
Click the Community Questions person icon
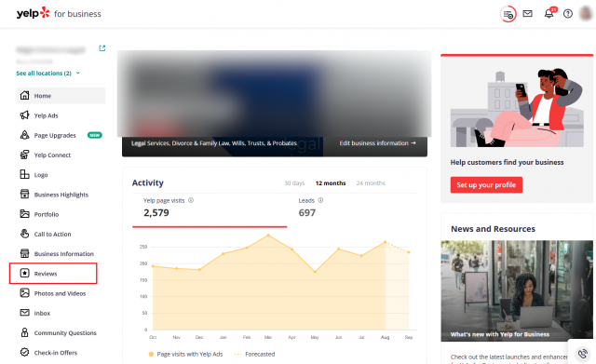tap(24, 332)
